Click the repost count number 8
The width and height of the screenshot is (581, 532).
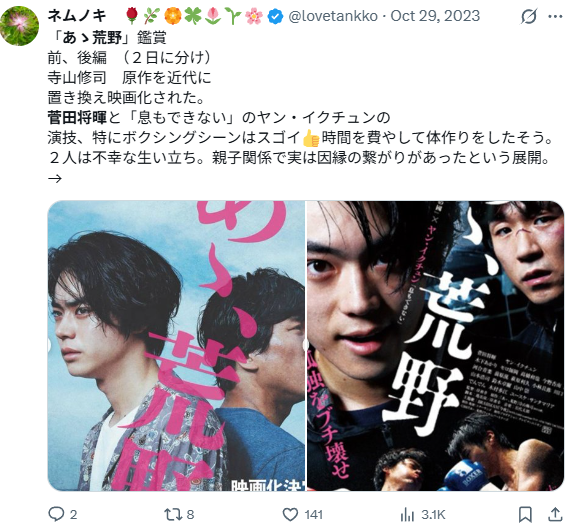tap(190, 515)
